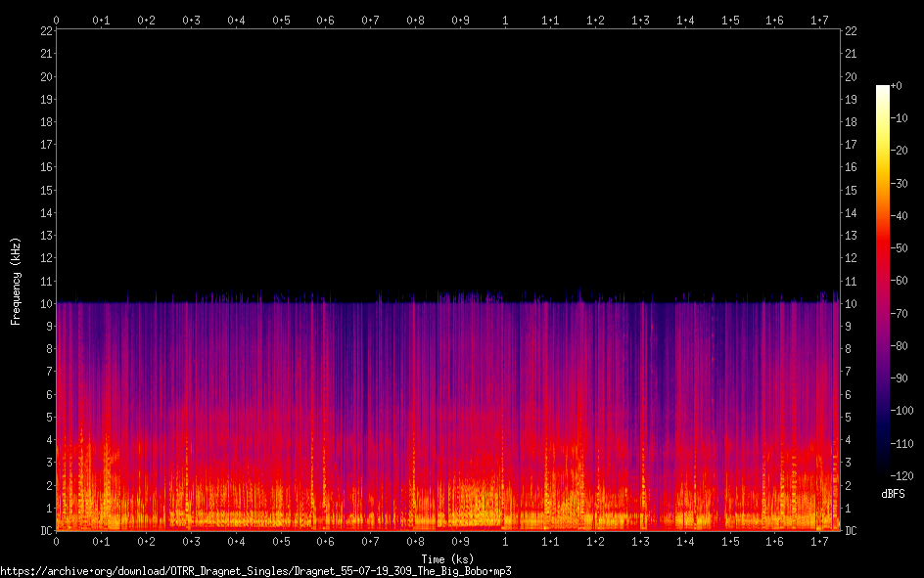Click the 0.5 tick on top time axis
Screen dimensions: 924x578
click(281, 20)
